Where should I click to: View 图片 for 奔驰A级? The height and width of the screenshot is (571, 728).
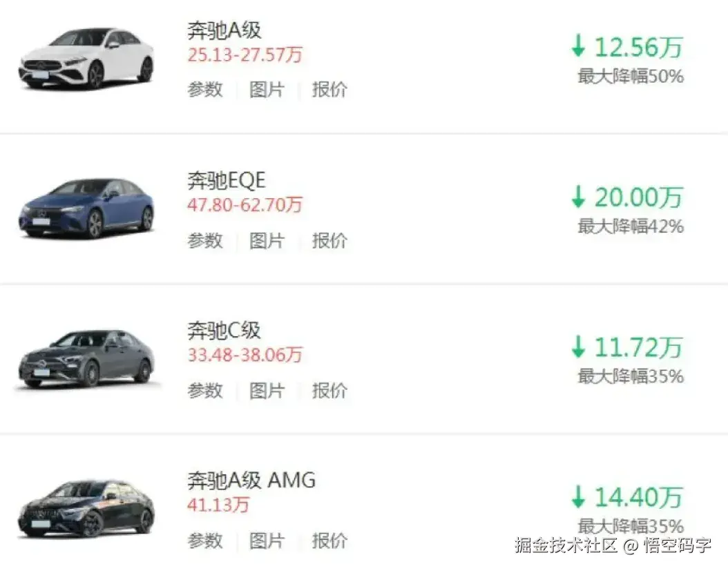click(268, 90)
